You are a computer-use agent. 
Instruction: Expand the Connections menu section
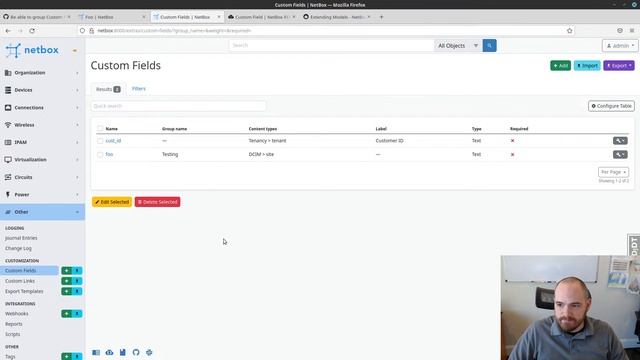42,108
